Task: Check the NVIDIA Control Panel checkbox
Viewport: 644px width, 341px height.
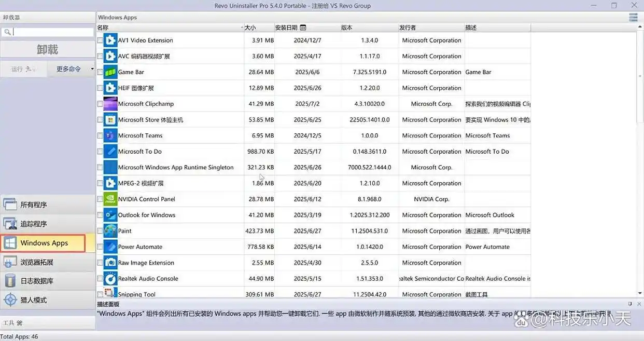Action: click(x=100, y=199)
